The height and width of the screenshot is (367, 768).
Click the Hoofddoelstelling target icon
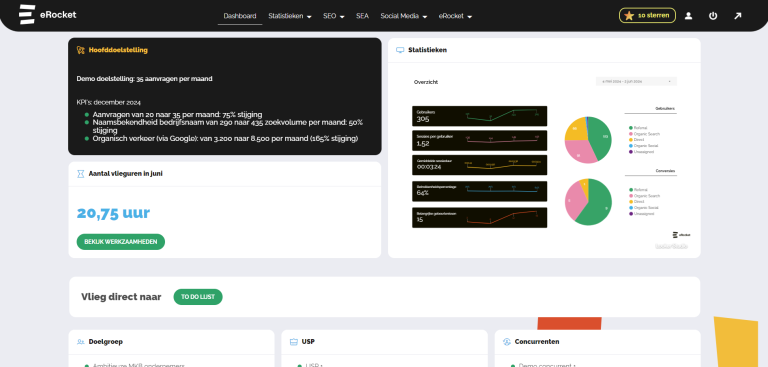(81, 50)
